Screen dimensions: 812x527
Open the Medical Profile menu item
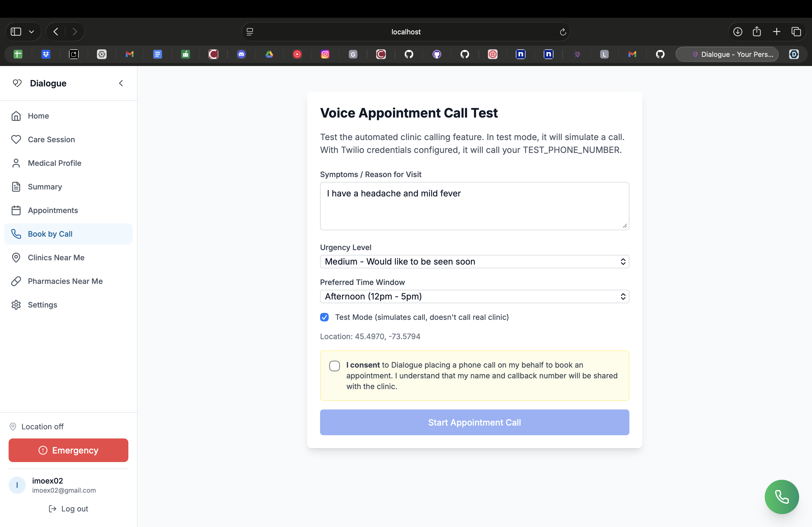coord(55,163)
